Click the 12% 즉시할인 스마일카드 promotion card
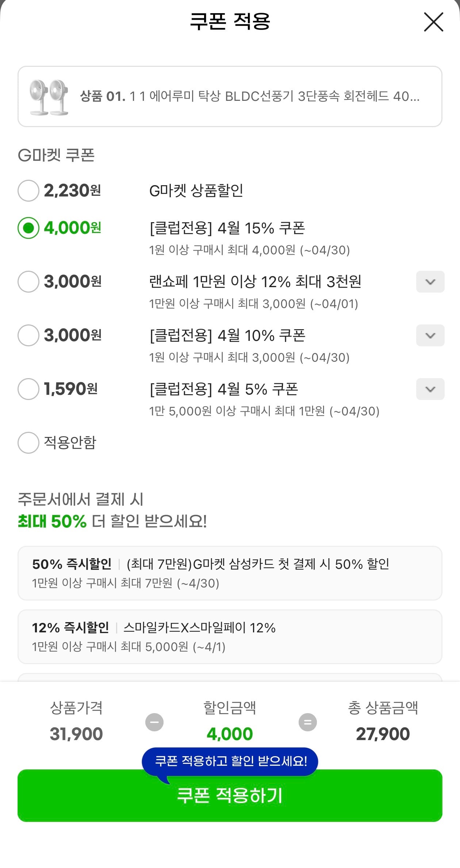The image size is (460, 868). (x=230, y=637)
